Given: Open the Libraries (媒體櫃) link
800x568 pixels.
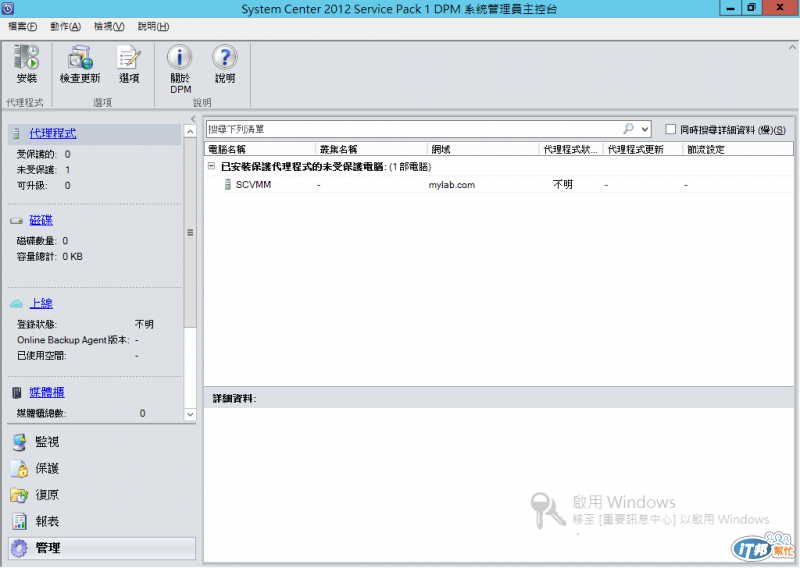Looking at the screenshot, I should click(46, 392).
